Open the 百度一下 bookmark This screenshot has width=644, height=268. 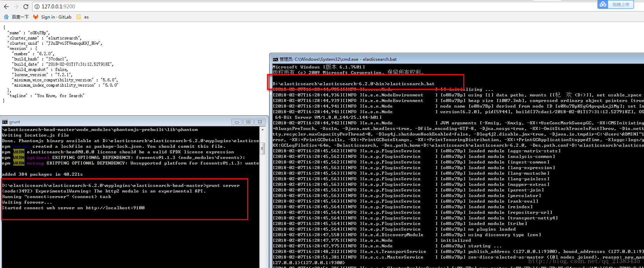point(16,17)
